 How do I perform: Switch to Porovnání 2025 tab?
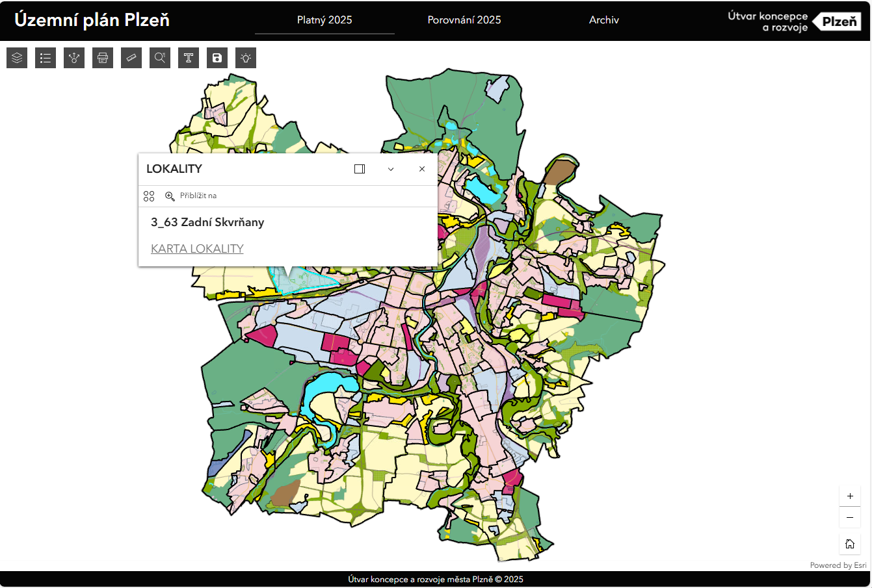pyautogui.click(x=464, y=20)
